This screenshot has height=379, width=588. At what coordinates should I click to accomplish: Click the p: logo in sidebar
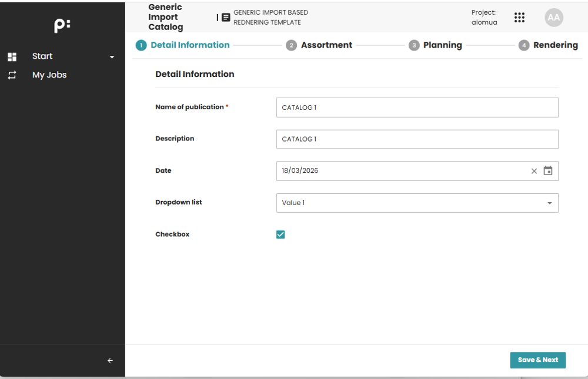point(62,25)
